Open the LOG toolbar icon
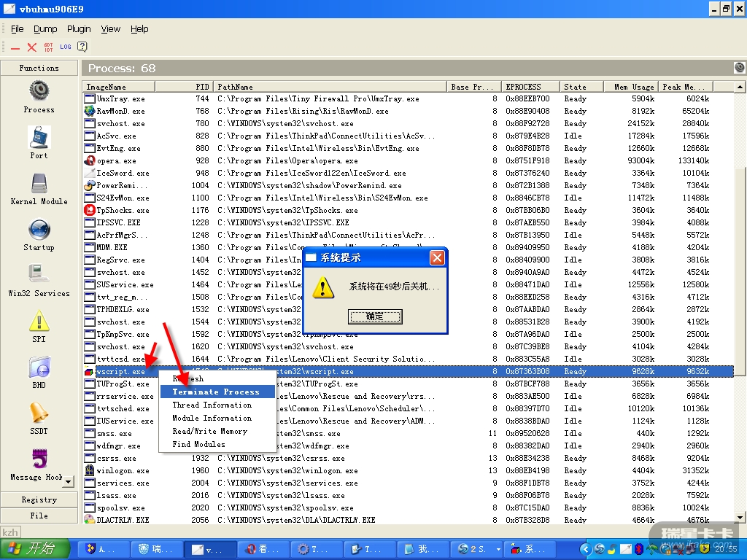 [x=65, y=47]
